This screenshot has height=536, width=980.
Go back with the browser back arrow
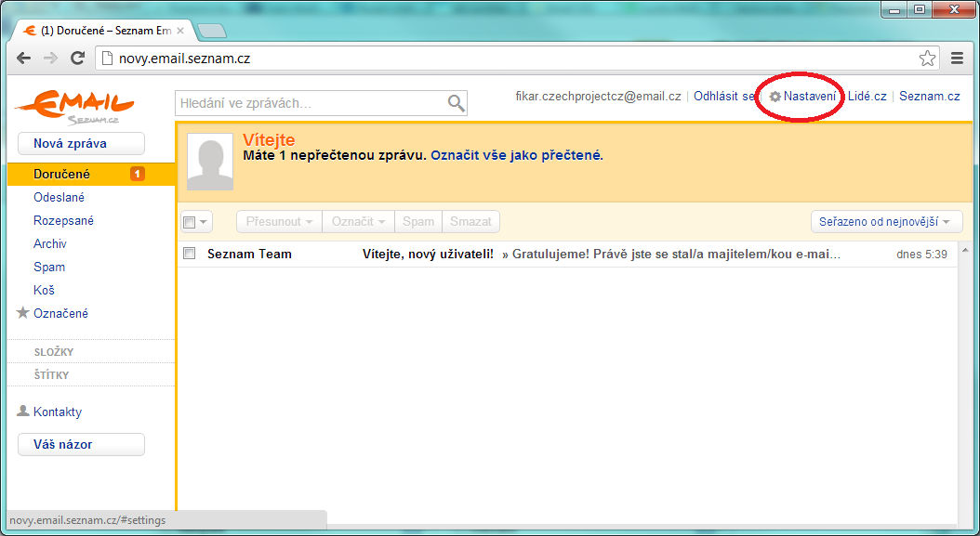tap(24, 59)
